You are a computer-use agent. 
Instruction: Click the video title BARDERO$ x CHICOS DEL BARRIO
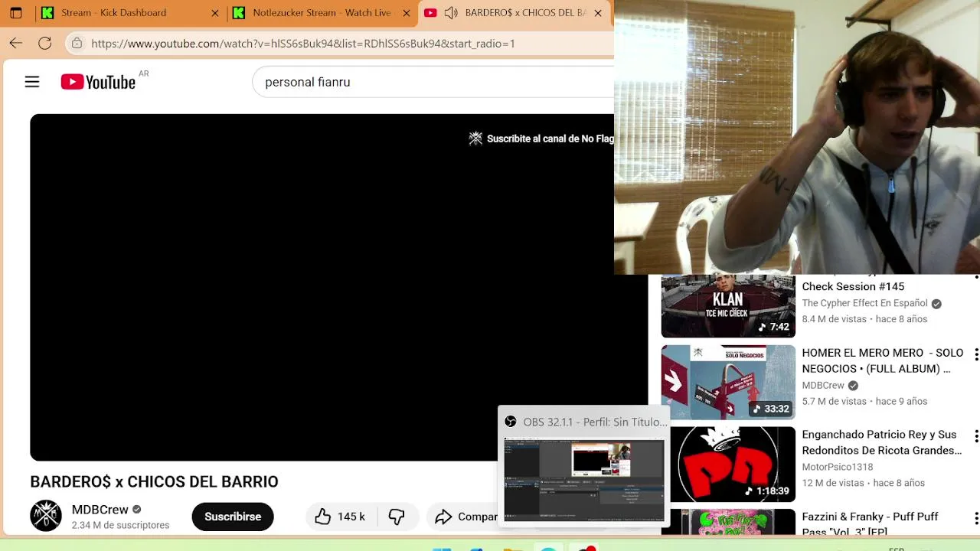(154, 481)
